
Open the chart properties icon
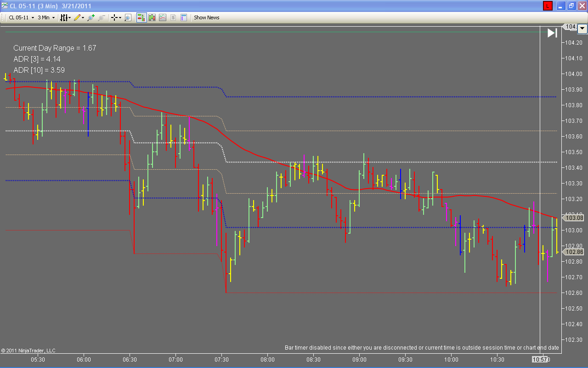point(184,17)
